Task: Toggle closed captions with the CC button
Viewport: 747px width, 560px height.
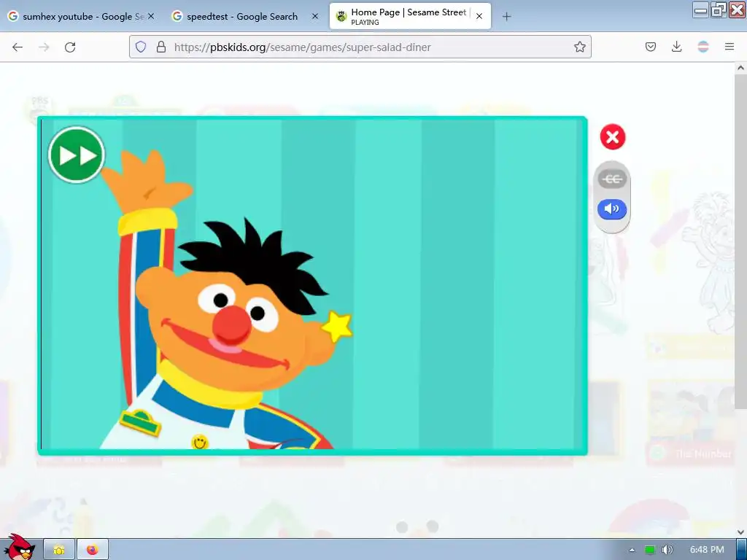Action: pyautogui.click(x=612, y=179)
